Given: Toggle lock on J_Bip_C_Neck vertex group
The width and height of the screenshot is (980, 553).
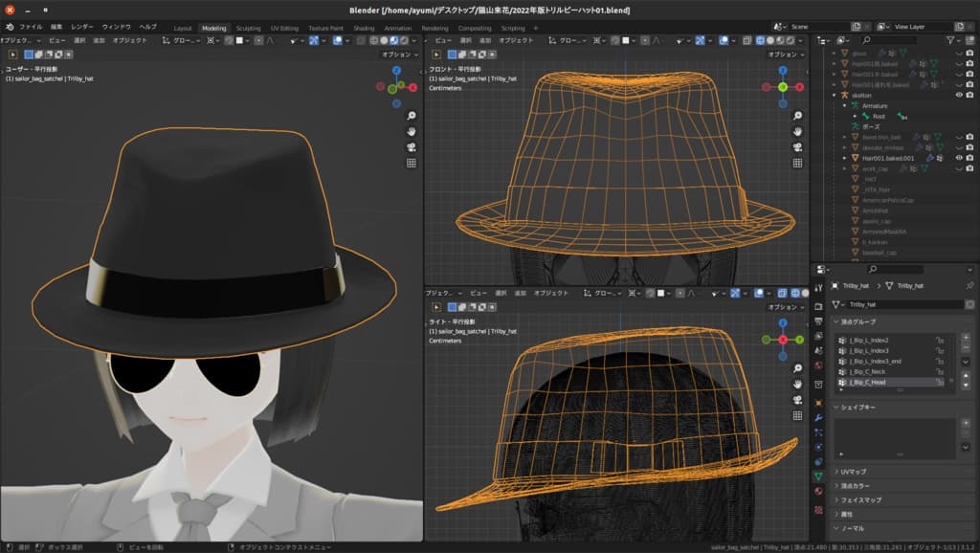Looking at the screenshot, I should pyautogui.click(x=940, y=371).
